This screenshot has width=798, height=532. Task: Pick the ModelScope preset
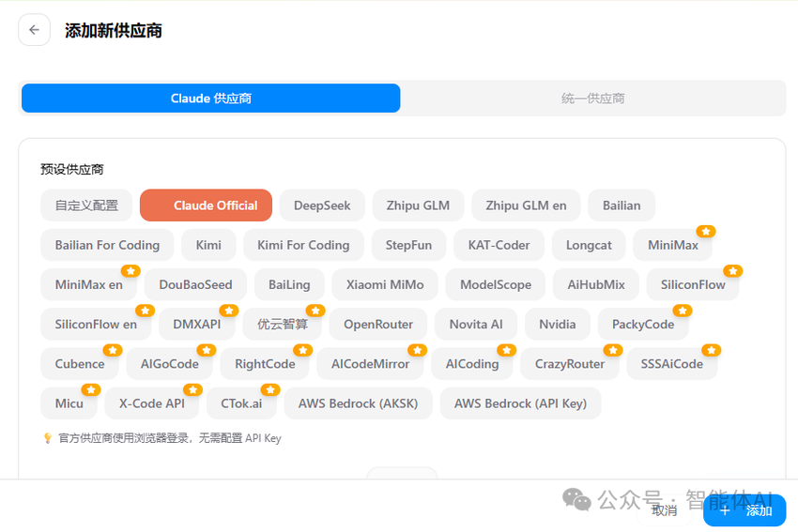496,285
